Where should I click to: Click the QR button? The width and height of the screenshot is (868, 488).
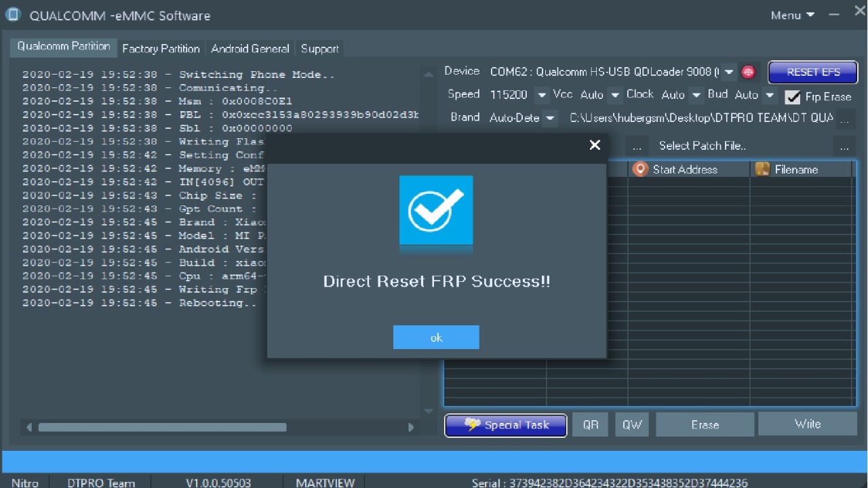591,425
